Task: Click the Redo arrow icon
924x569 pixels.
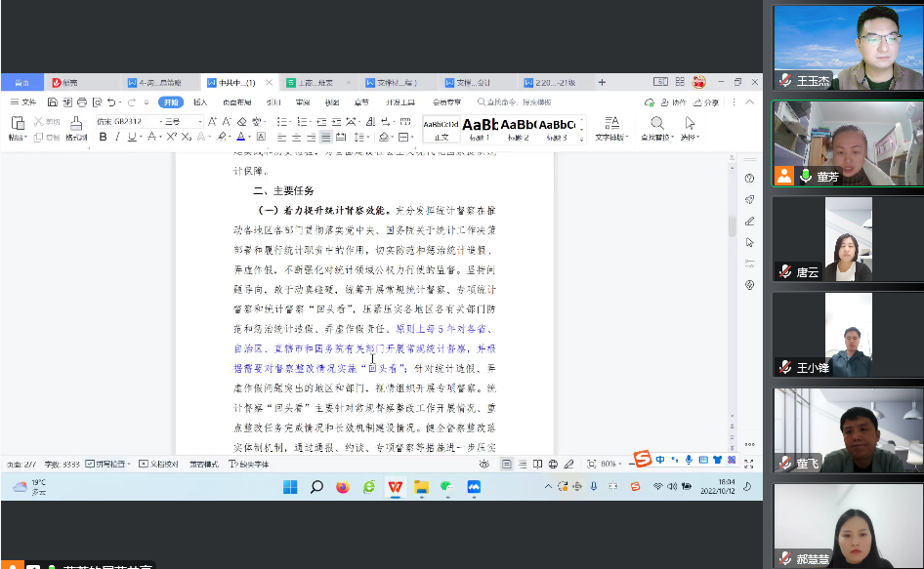Action: tap(132, 102)
